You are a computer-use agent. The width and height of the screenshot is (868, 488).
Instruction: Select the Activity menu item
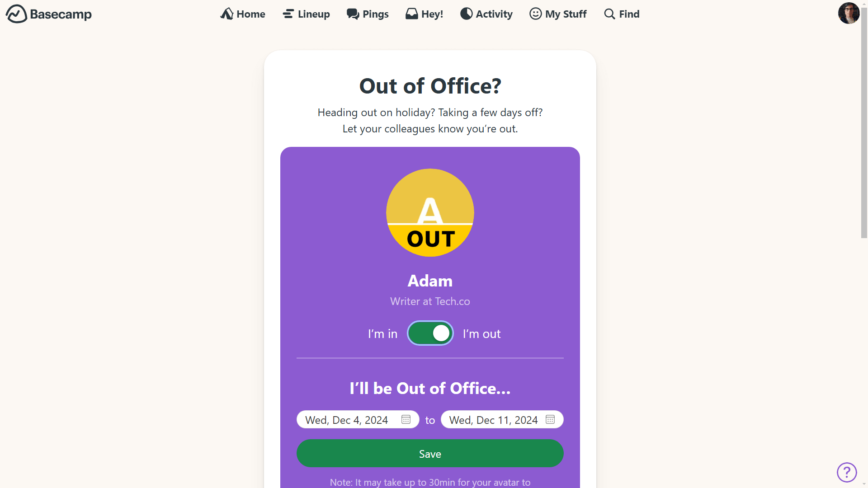pos(486,14)
